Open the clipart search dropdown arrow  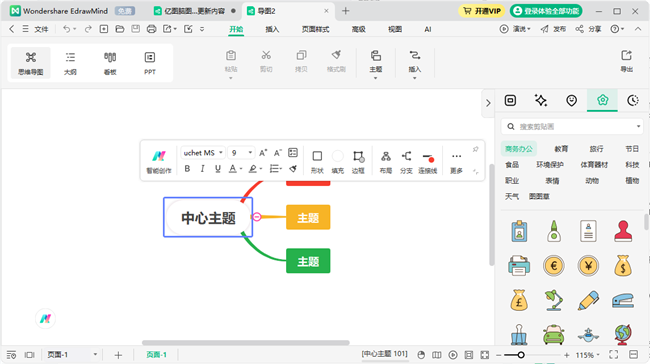[x=638, y=126]
